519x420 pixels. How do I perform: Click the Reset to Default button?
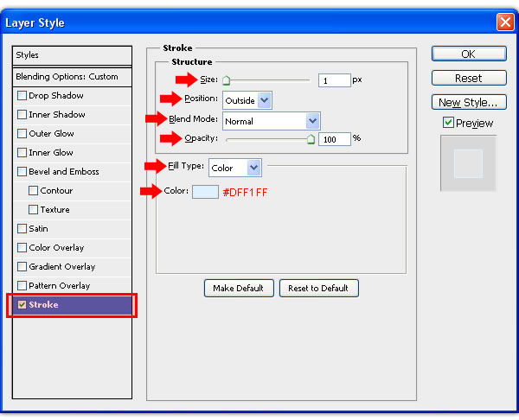click(x=318, y=289)
